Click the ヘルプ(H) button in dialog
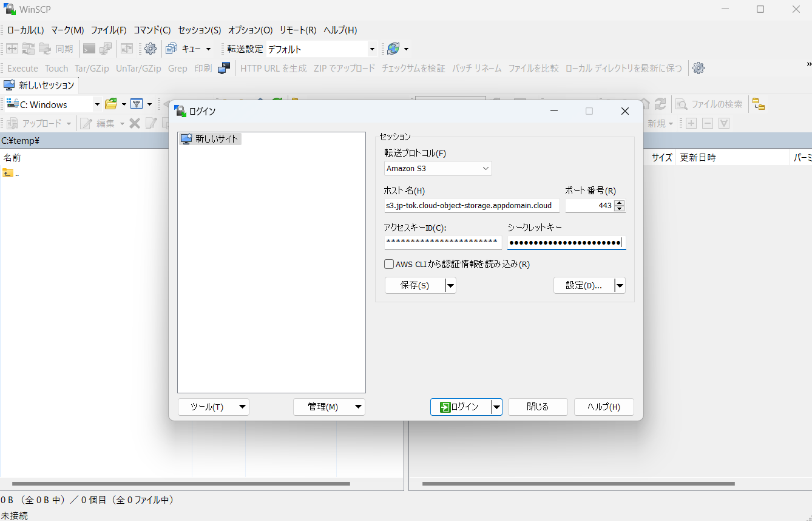This screenshot has width=812, height=522. [604, 407]
